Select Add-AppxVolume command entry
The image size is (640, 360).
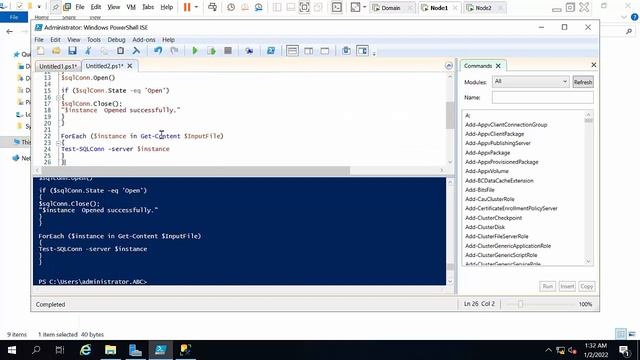coord(487,171)
